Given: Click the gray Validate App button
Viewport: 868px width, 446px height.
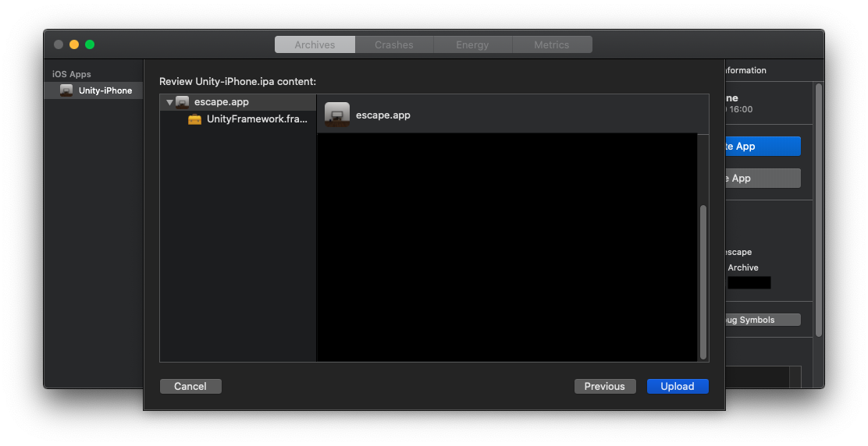Looking at the screenshot, I should [763, 179].
